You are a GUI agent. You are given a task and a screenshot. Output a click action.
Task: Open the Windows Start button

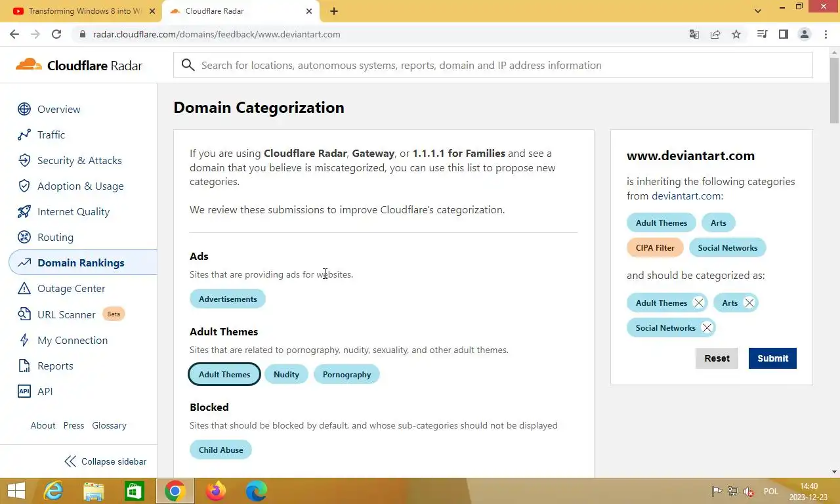(x=16, y=491)
